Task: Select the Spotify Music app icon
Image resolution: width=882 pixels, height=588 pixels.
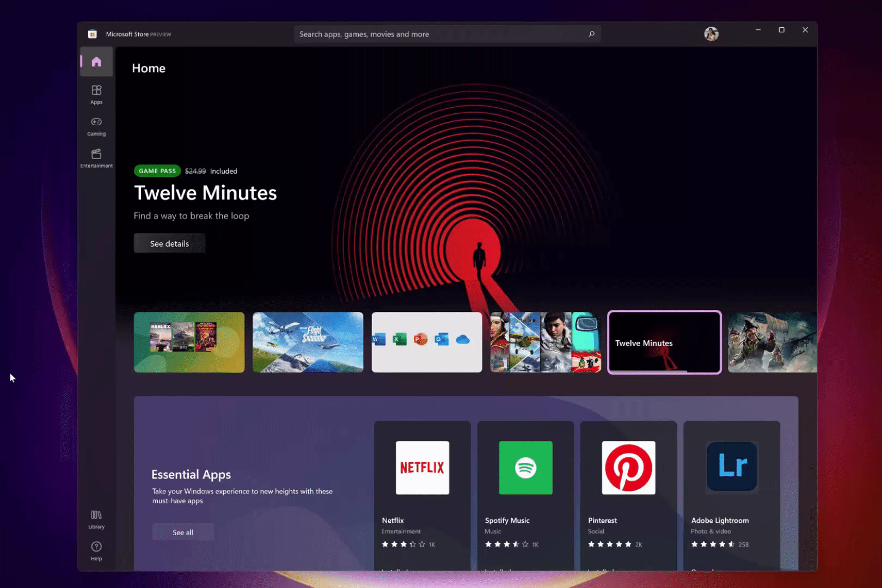Action: (525, 468)
